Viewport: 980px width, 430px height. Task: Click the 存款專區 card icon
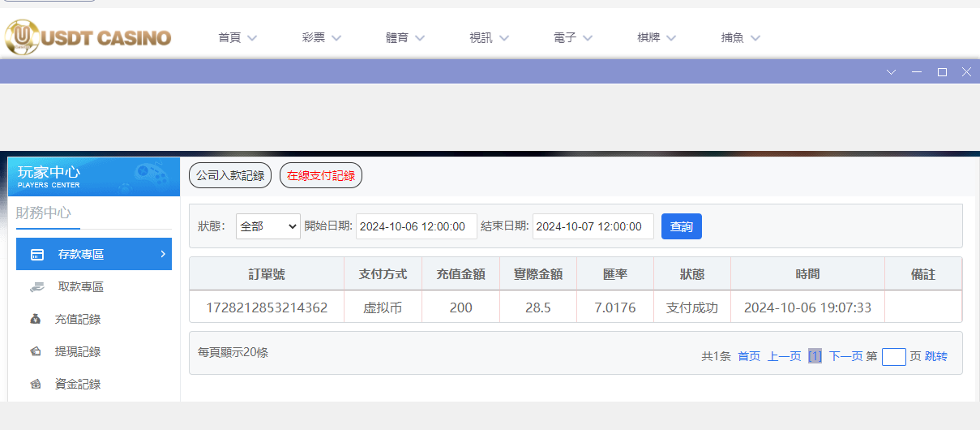37,255
